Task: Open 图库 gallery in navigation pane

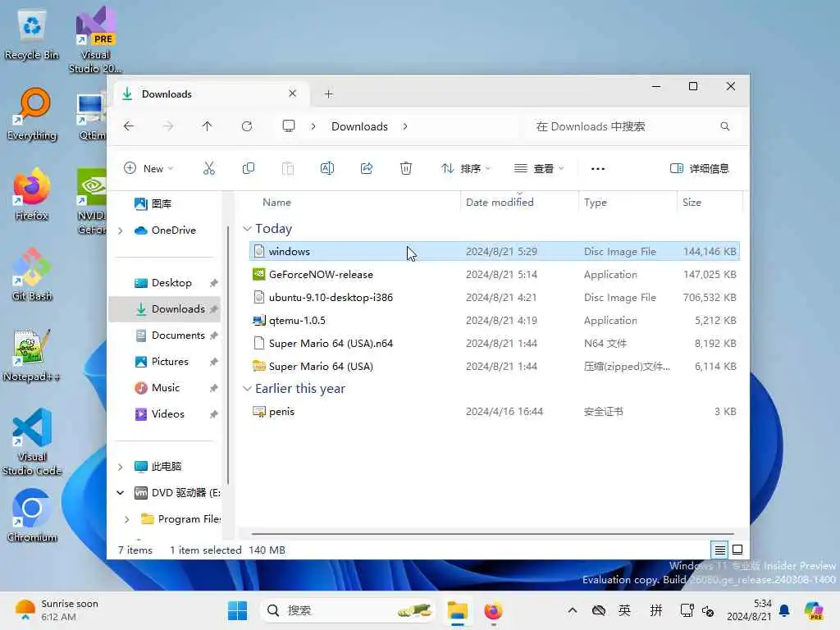Action: 162,203
